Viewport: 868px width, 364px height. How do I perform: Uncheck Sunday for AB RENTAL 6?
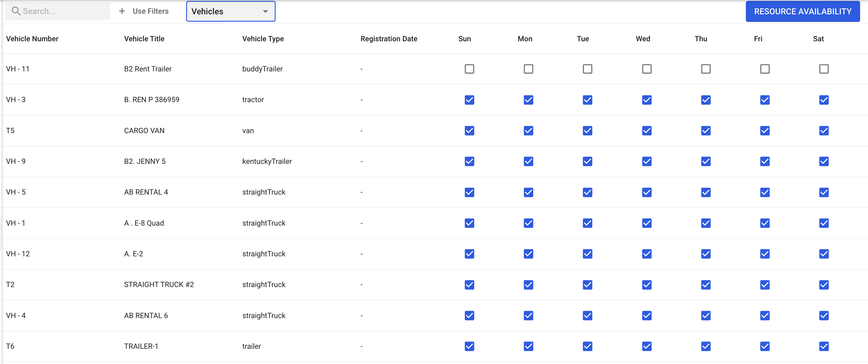[x=469, y=315]
